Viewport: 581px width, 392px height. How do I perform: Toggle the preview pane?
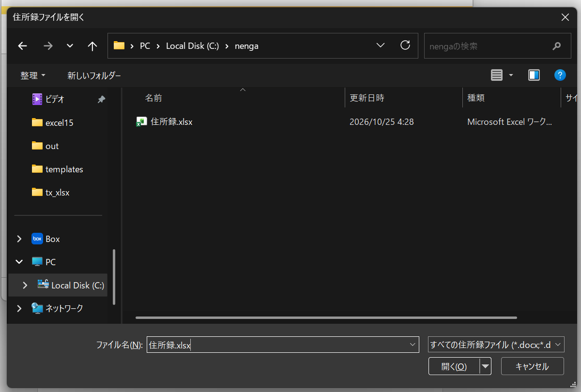(534, 75)
